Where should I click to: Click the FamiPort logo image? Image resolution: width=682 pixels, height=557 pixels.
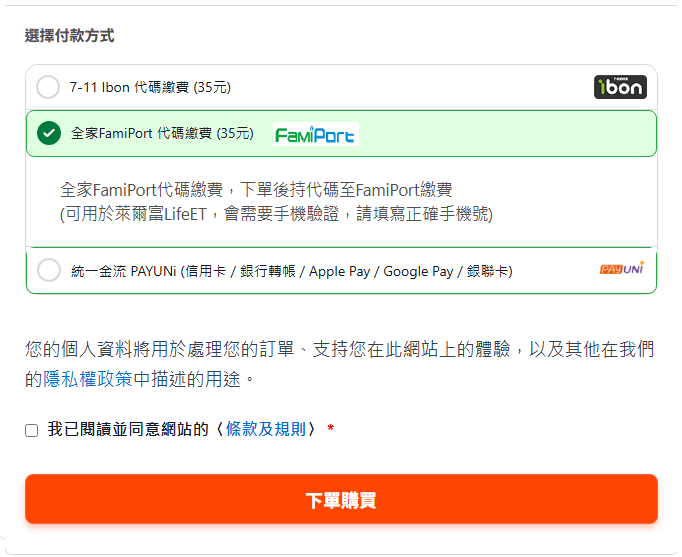315,134
